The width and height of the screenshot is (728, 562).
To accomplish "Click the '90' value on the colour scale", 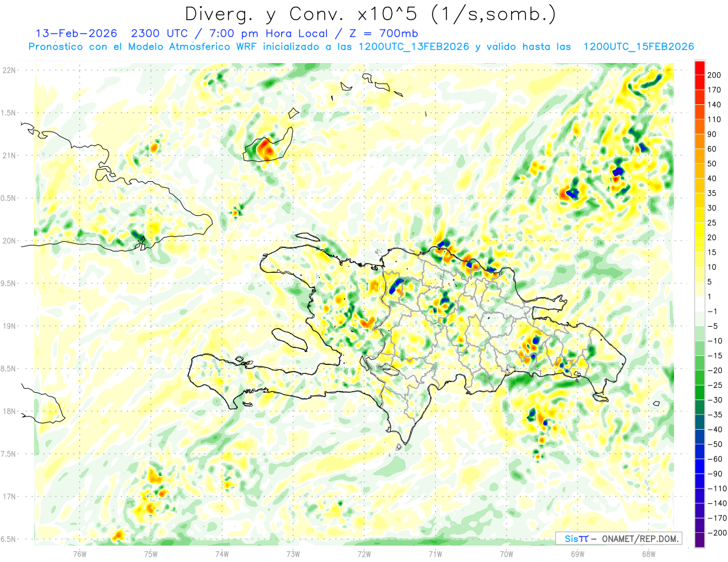I will (712, 134).
